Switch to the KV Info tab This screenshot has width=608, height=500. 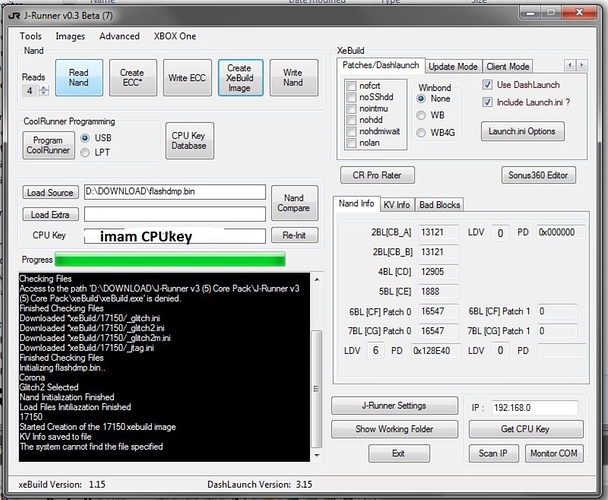click(397, 205)
